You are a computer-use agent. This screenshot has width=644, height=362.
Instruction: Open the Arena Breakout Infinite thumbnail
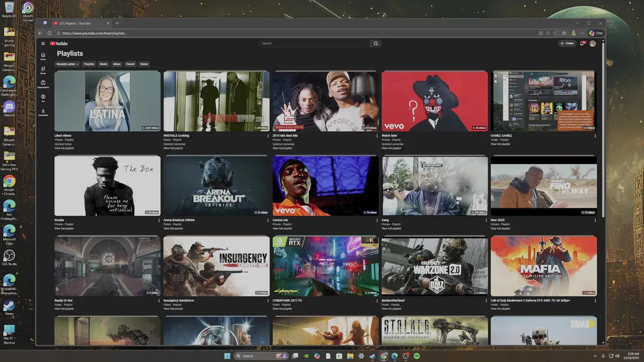216,186
